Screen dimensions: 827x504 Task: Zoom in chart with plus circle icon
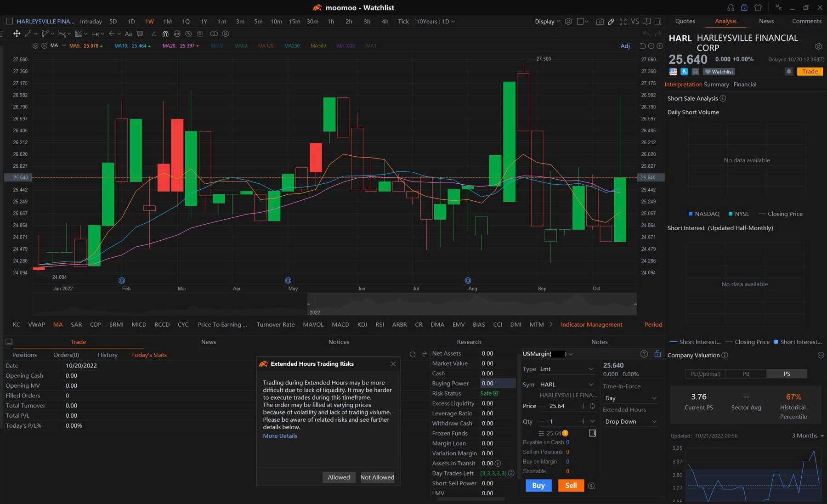(660, 46)
